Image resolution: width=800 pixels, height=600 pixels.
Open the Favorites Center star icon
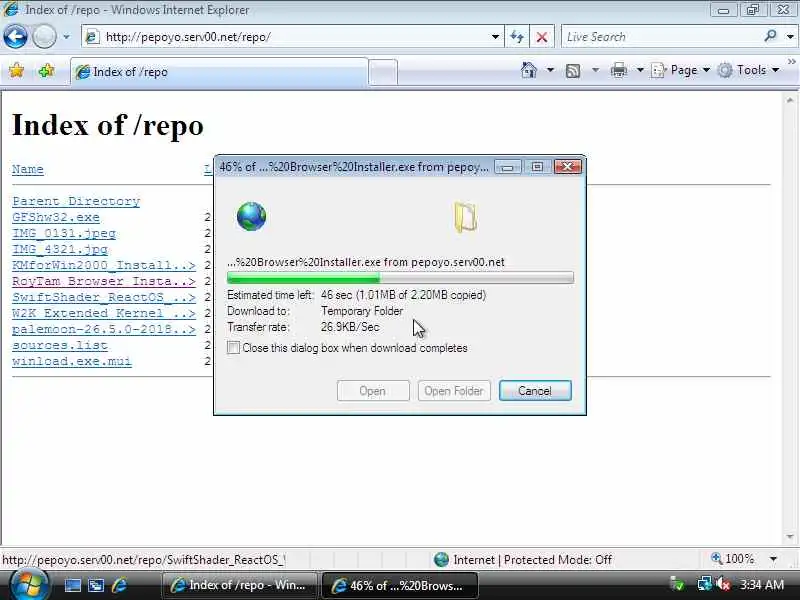pos(16,70)
